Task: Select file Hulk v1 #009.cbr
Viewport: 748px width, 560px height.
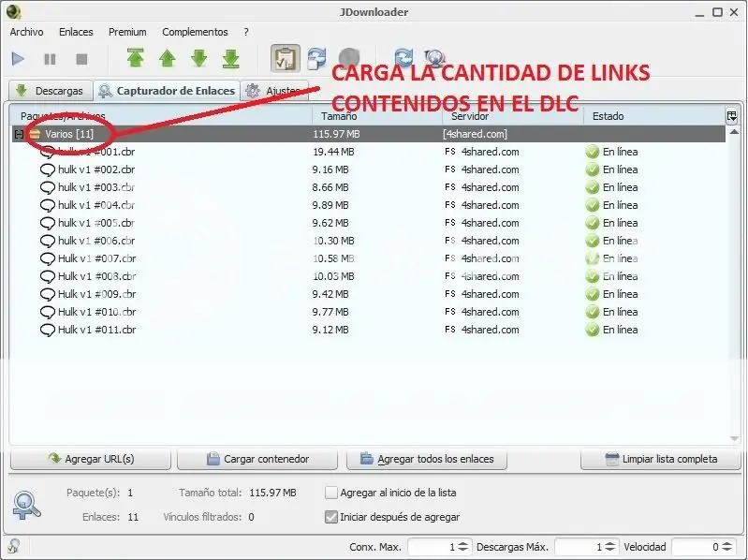Action: coord(96,294)
